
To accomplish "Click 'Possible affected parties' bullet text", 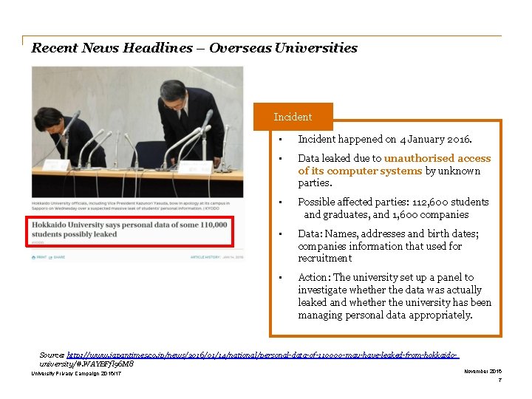I will point(393,208).
